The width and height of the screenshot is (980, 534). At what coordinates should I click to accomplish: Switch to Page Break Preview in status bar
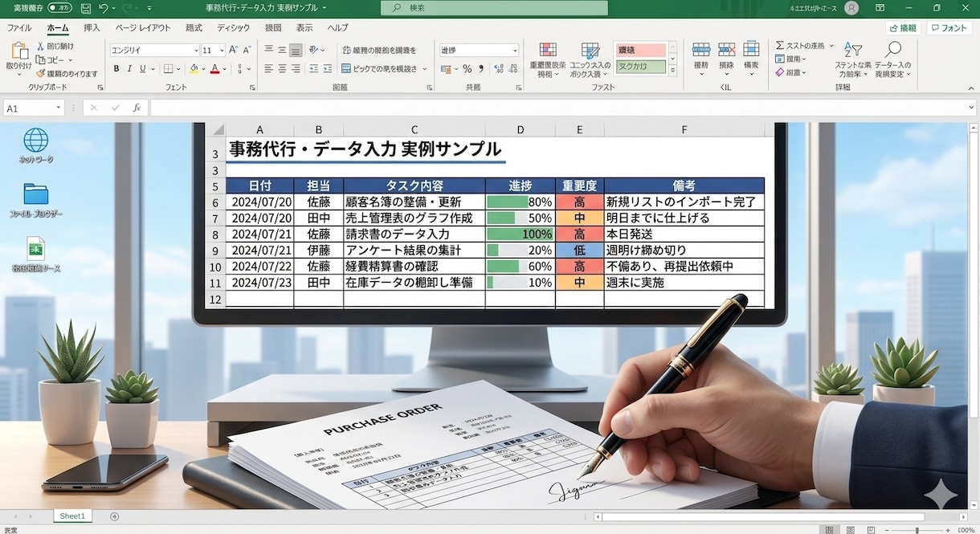coord(872,529)
